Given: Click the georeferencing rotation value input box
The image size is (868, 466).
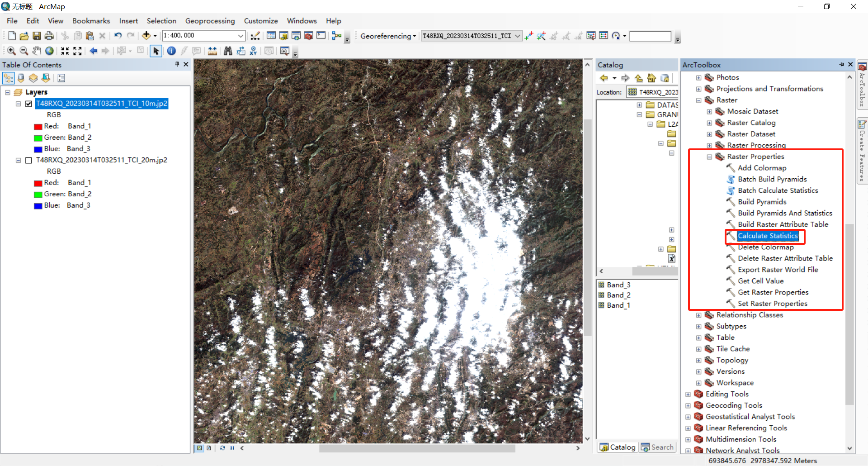Looking at the screenshot, I should (650, 36).
